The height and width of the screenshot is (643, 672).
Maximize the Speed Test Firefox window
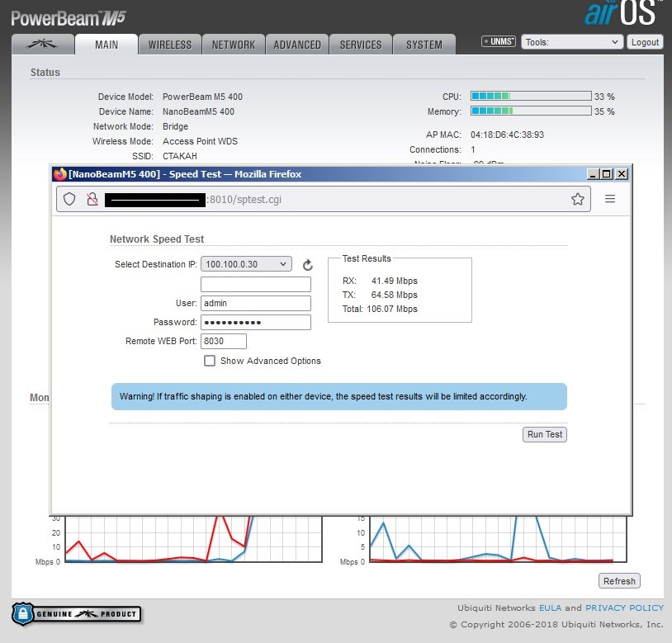click(x=607, y=174)
